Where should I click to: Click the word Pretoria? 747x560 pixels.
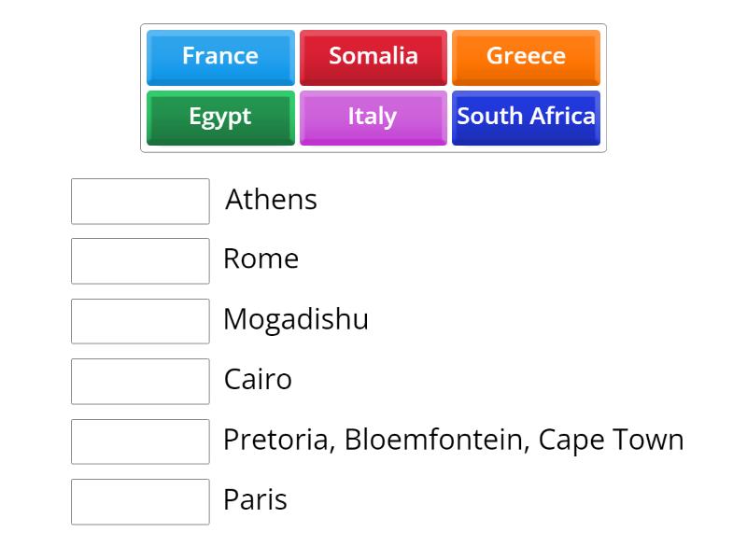[x=276, y=440]
